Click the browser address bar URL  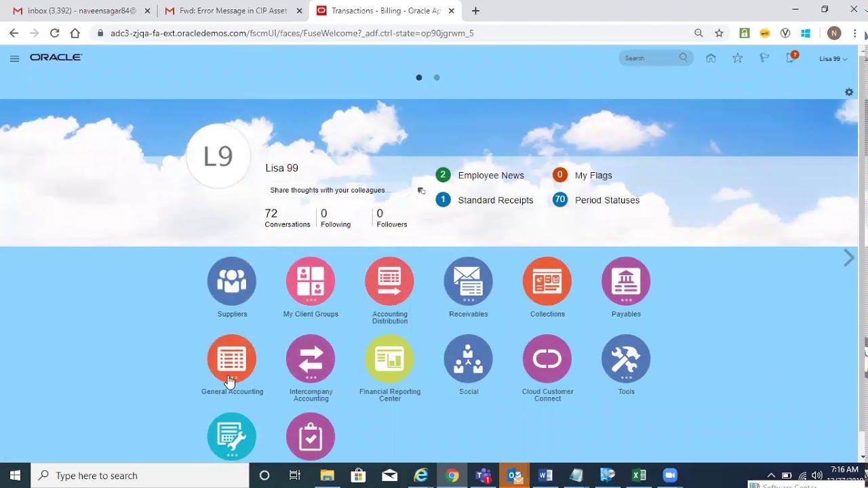click(292, 33)
